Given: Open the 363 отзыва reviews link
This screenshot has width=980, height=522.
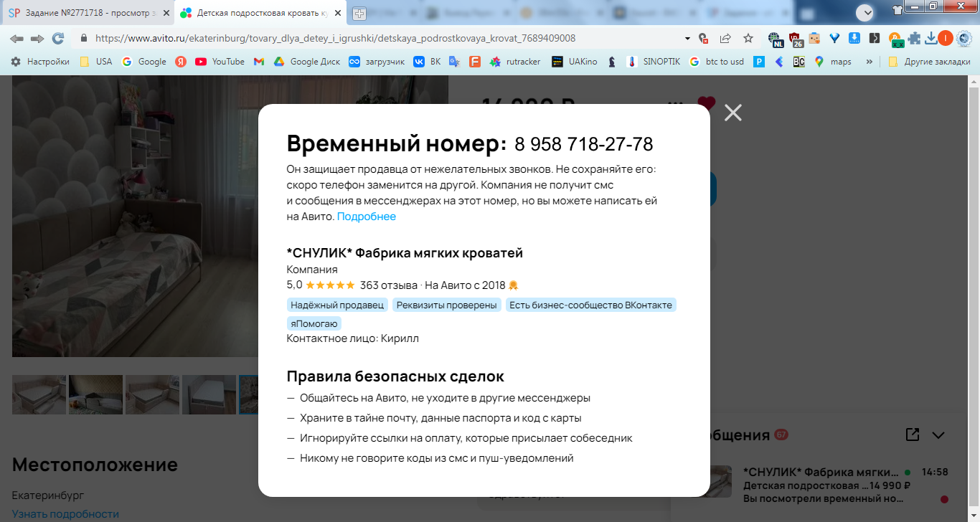Looking at the screenshot, I should (x=389, y=285).
